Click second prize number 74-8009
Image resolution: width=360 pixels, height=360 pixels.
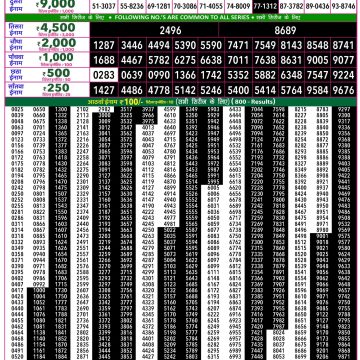(x=238, y=6)
